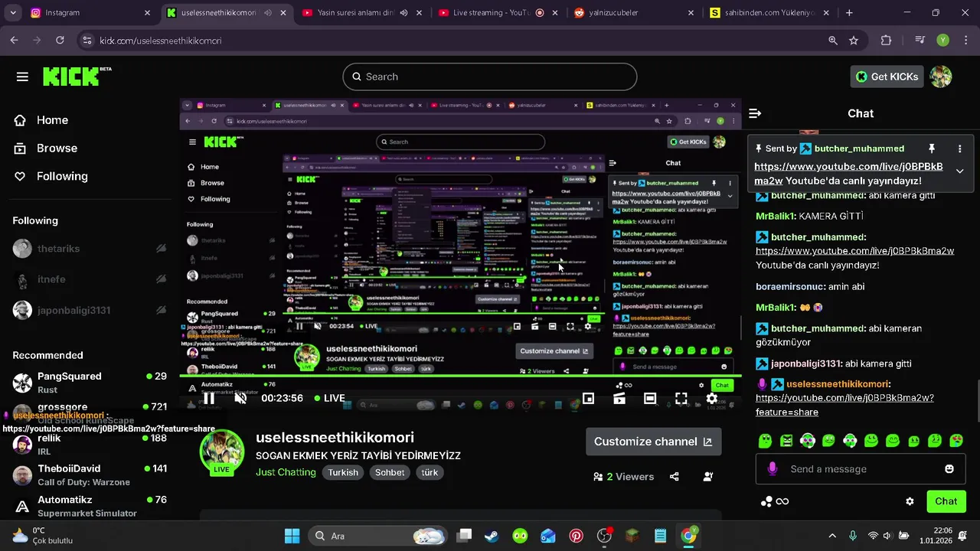Open the emoji picker in the chat input
The width and height of the screenshot is (980, 551).
tap(949, 469)
